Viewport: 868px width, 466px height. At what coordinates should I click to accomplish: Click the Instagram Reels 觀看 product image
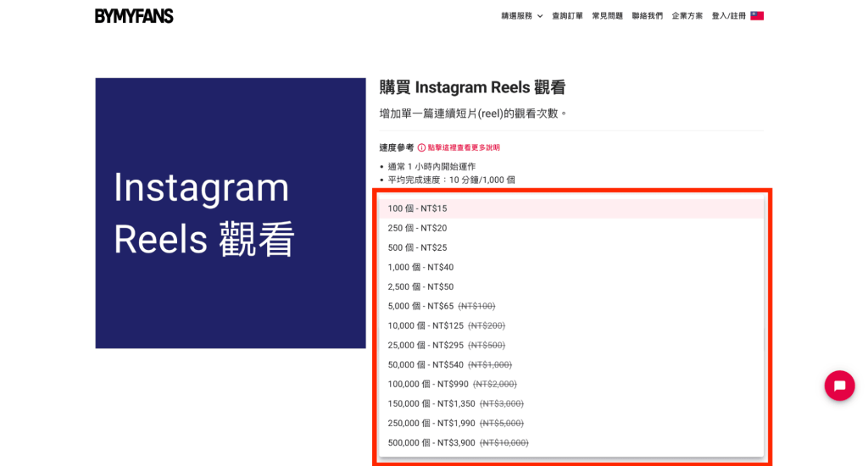(x=231, y=213)
